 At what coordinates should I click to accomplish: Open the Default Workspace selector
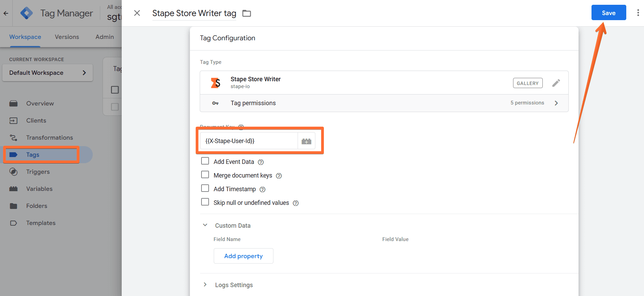click(47, 73)
